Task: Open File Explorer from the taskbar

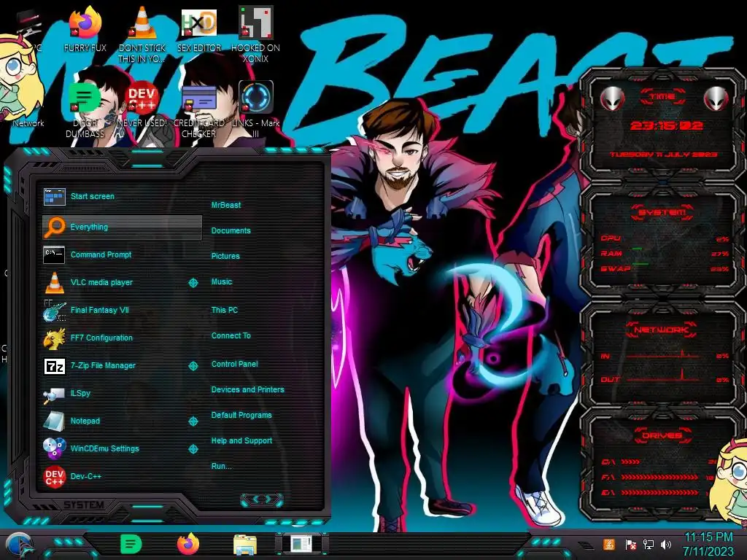Action: coord(245,545)
